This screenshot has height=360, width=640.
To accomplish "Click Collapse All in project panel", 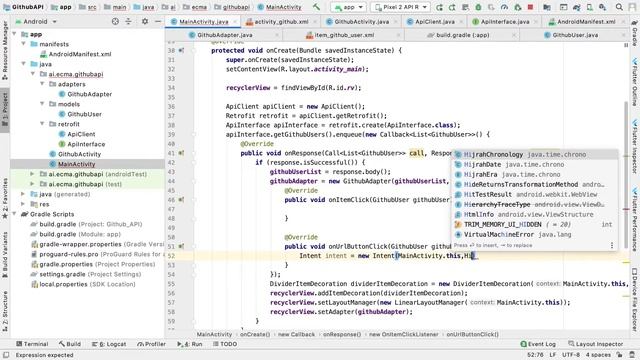I will coord(128,21).
